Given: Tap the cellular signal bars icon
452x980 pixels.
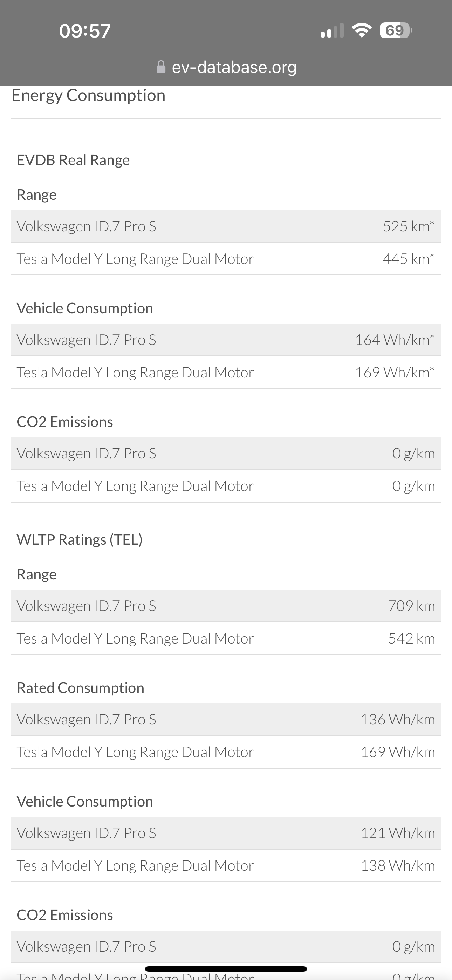Looking at the screenshot, I should tap(332, 31).
